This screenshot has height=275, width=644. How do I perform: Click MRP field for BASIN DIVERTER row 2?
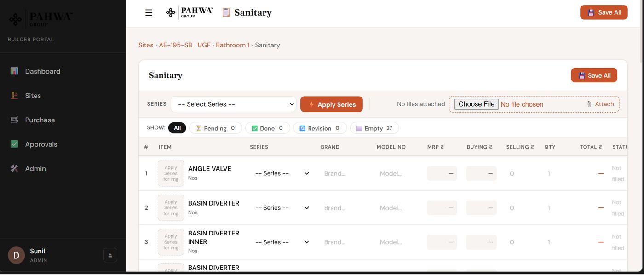(x=442, y=208)
